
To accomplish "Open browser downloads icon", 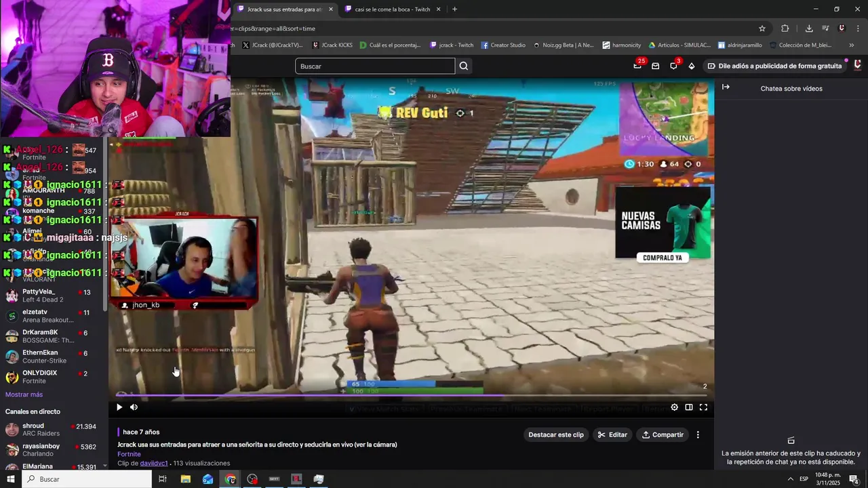I will [x=809, y=28].
